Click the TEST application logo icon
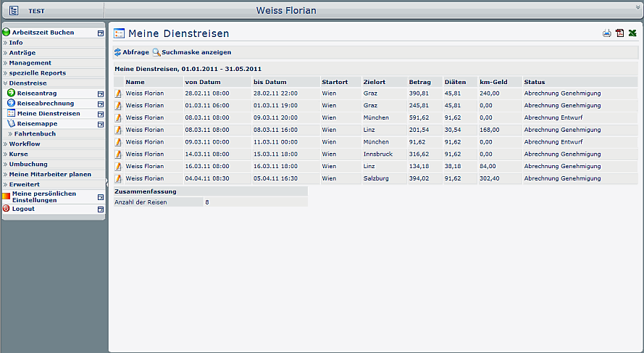This screenshot has width=644, height=353. click(x=14, y=11)
